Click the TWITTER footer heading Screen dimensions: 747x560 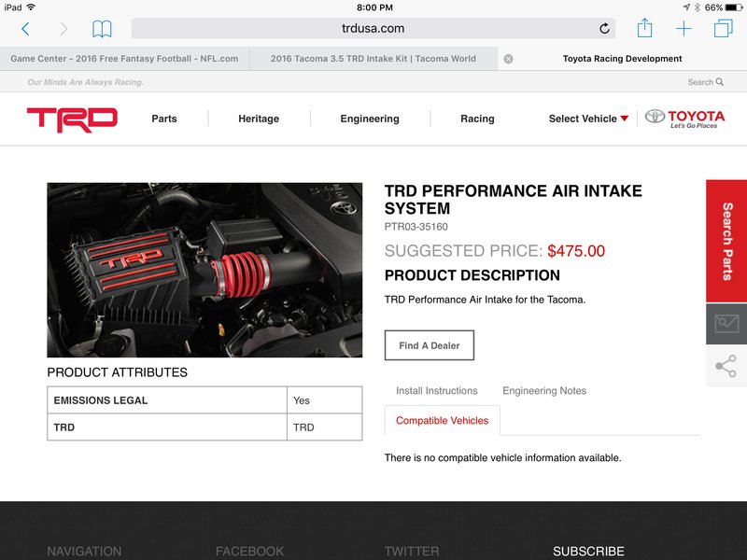[412, 552]
